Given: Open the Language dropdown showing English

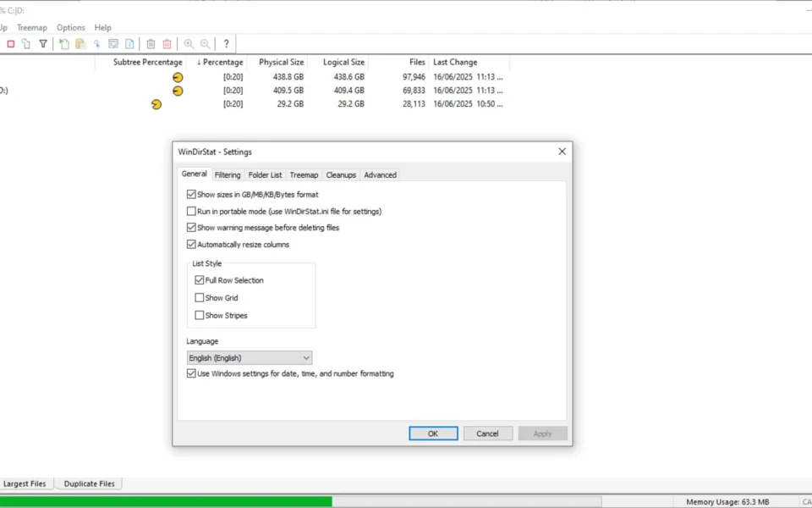Looking at the screenshot, I should (x=249, y=357).
